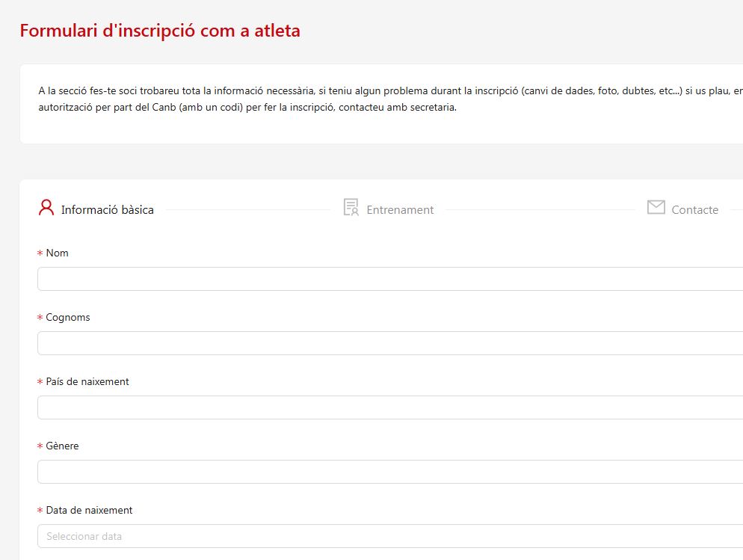Expand the Gènere selection field
Viewport: 743px width, 560px height.
(x=389, y=472)
